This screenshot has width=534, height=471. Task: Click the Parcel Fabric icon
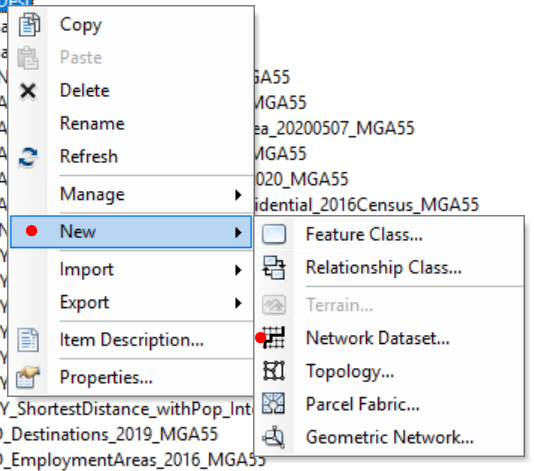(x=274, y=403)
